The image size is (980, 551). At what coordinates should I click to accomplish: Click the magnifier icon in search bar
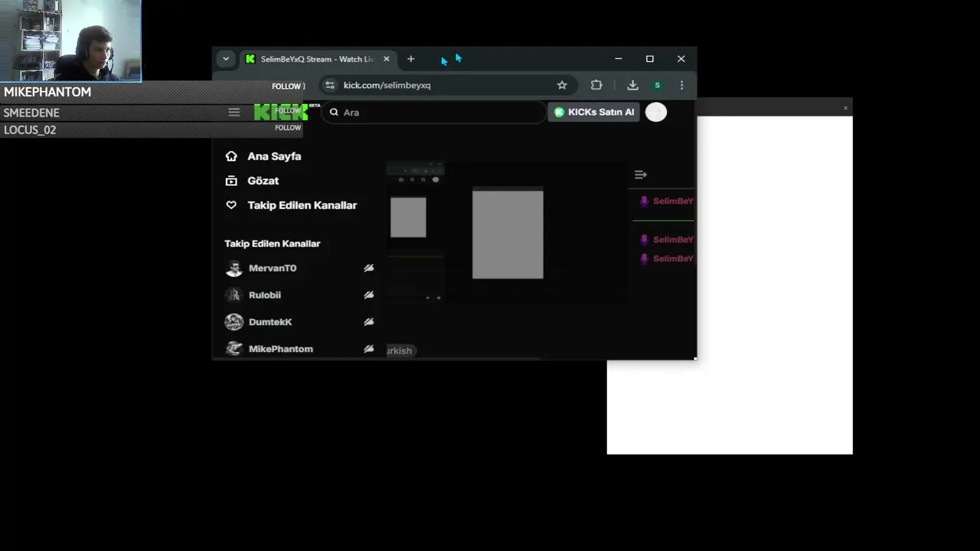click(334, 112)
